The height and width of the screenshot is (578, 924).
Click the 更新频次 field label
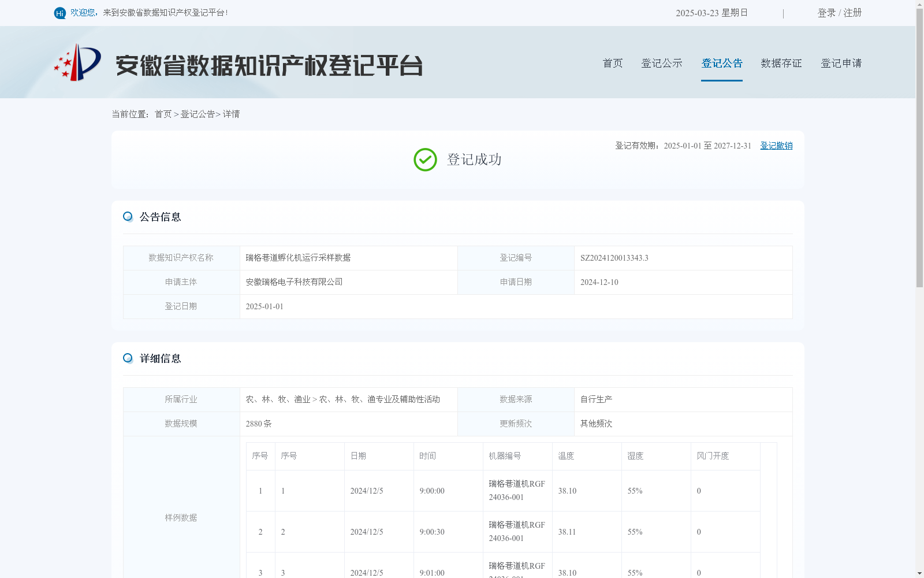pyautogui.click(x=516, y=424)
